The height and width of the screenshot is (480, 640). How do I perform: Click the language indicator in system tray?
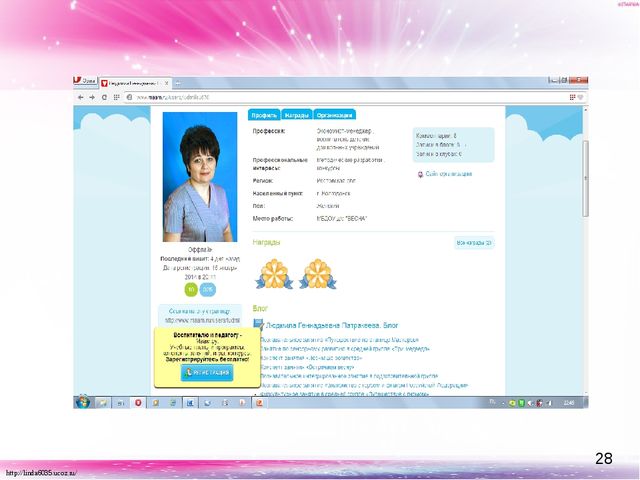[x=492, y=402]
